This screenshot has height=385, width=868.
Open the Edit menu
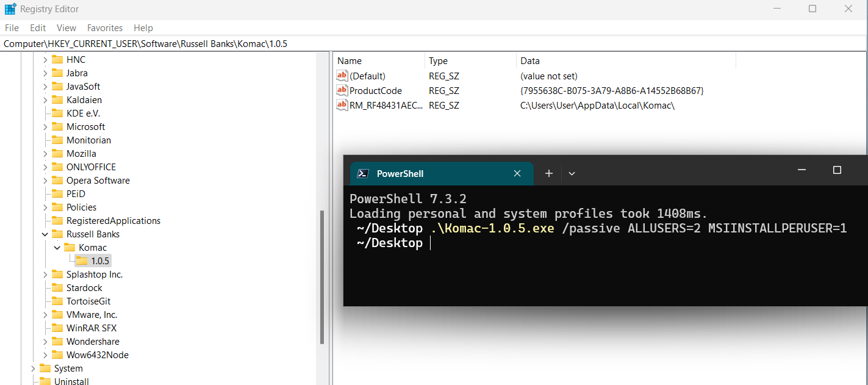[x=37, y=27]
